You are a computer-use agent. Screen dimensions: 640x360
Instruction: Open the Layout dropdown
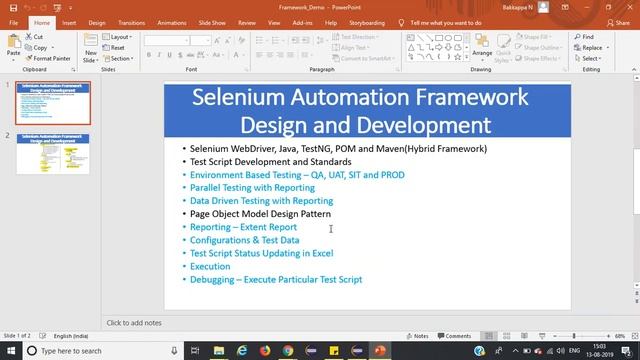point(117,37)
